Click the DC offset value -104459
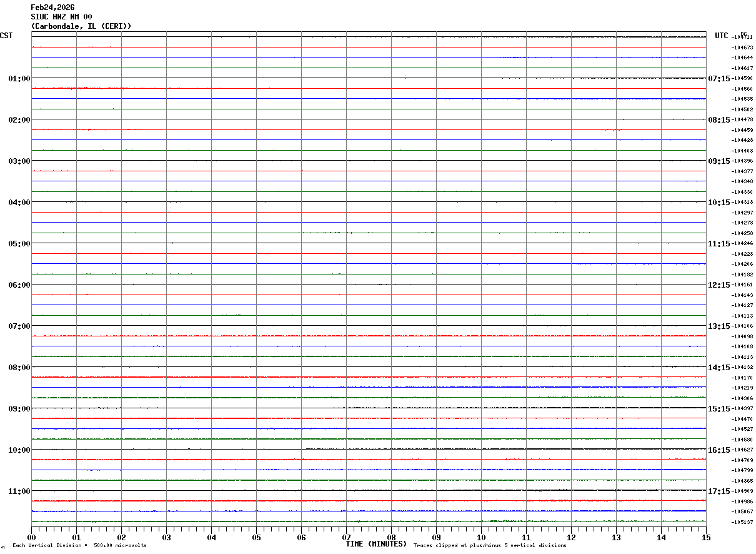The height and width of the screenshot is (554, 756). 742,130
